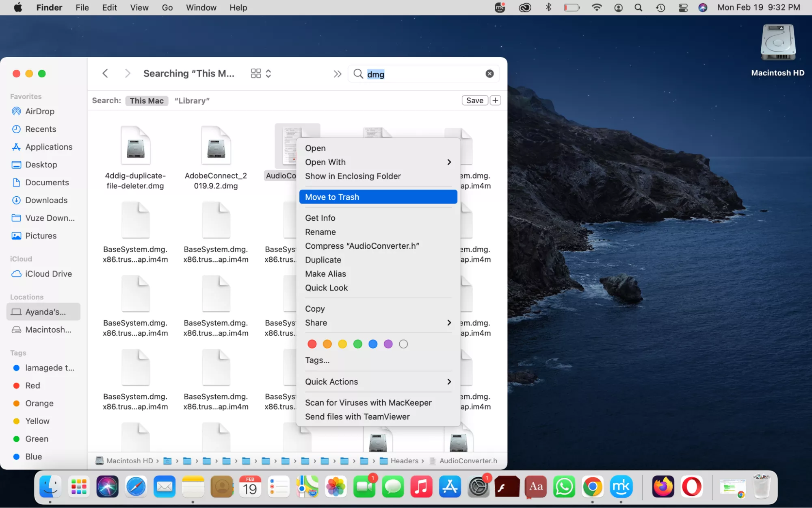Open the Go menu in menu bar
The width and height of the screenshot is (812, 508).
coord(167,8)
